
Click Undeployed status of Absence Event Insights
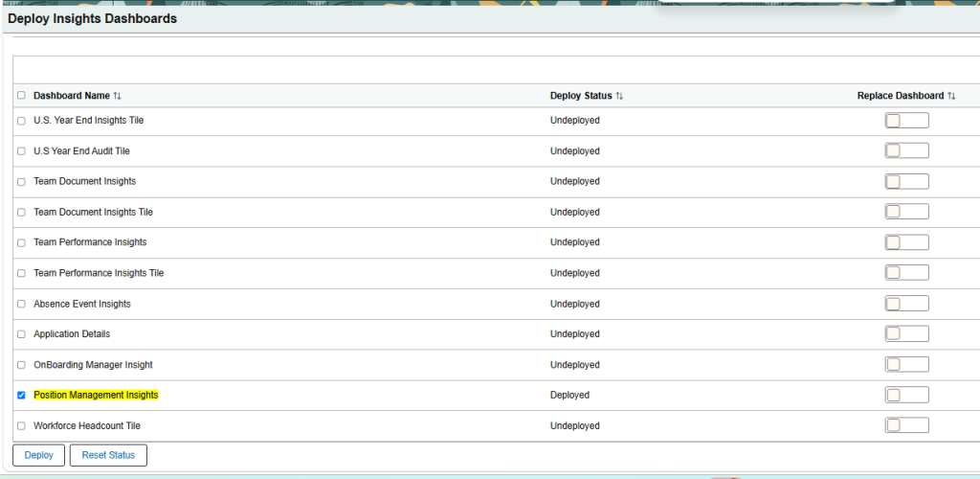[575, 304]
